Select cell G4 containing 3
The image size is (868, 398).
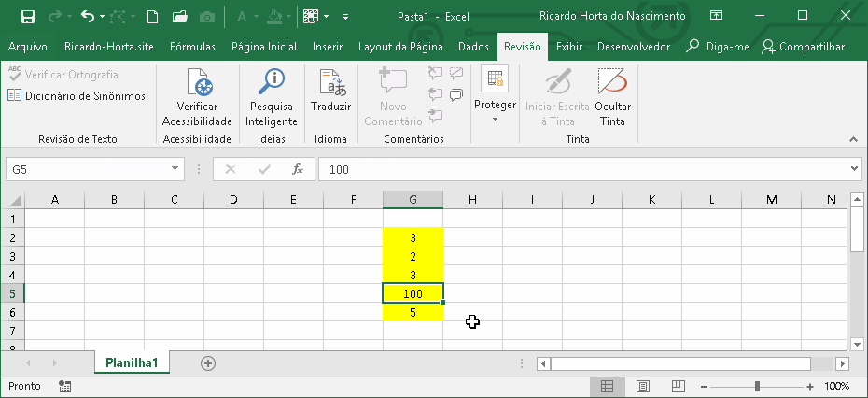tap(413, 275)
